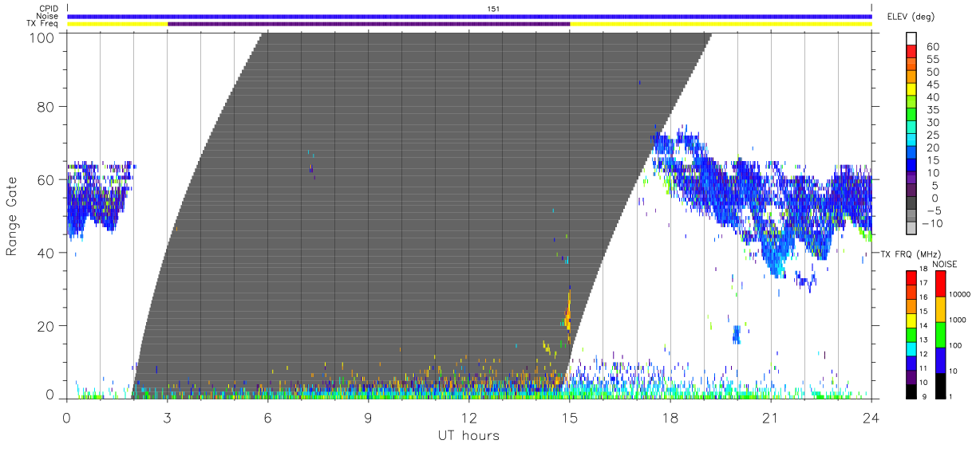Pick the black bottom segment of the NOISE colorbar
980x452 pixels.
pos(940,386)
